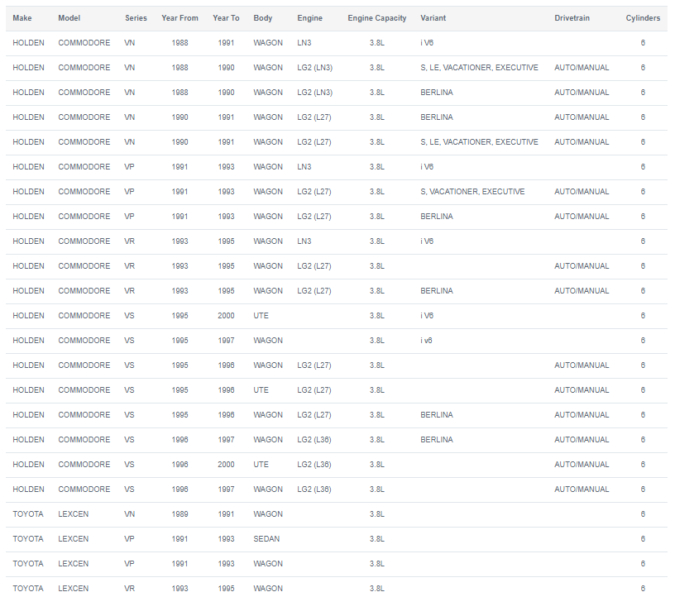Select the SEDAN body cell
The width and height of the screenshot is (675, 616).
266,539
